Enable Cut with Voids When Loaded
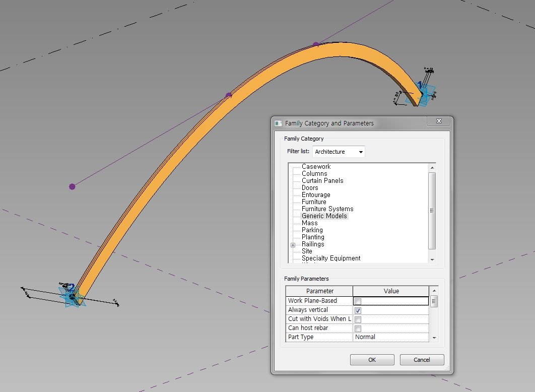Viewport: 535px width, 392px height. (357, 319)
